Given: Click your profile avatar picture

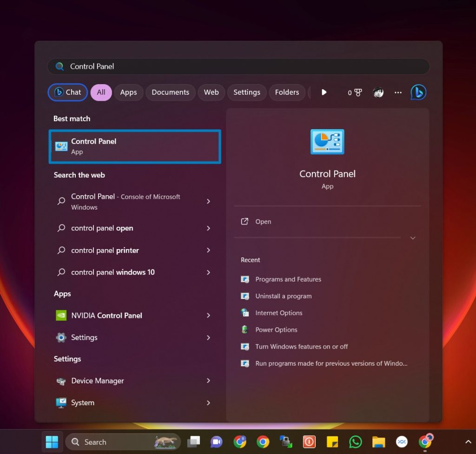Looking at the screenshot, I should (x=378, y=92).
